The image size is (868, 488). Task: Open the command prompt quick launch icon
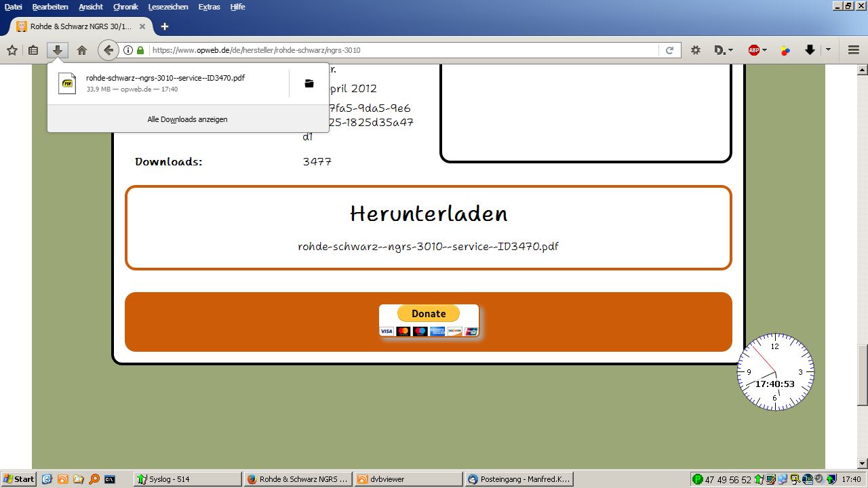pos(109,479)
